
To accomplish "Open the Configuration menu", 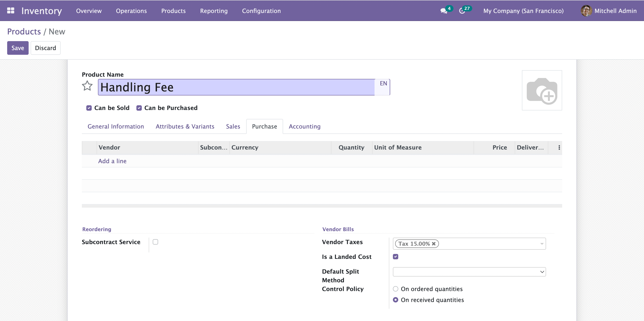I will pyautogui.click(x=261, y=11).
